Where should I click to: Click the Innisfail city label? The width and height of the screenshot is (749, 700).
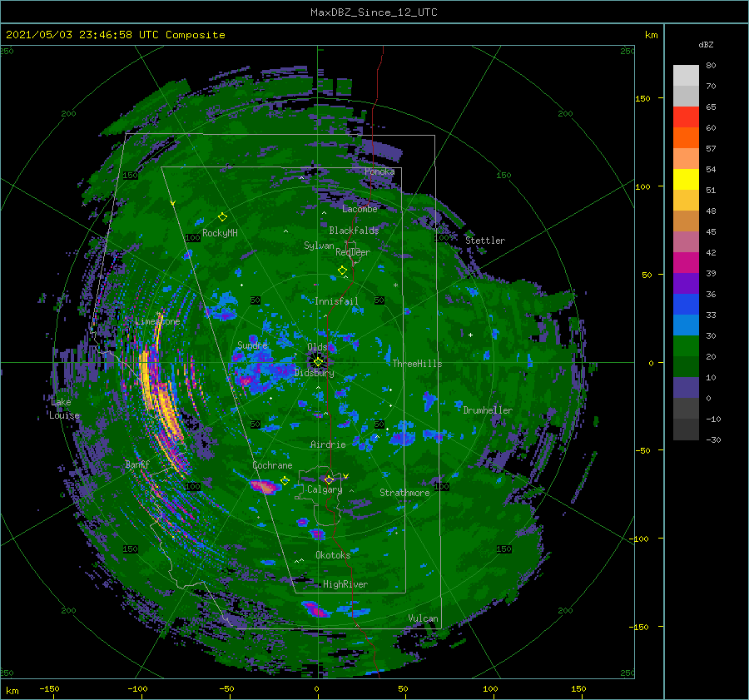(336, 301)
